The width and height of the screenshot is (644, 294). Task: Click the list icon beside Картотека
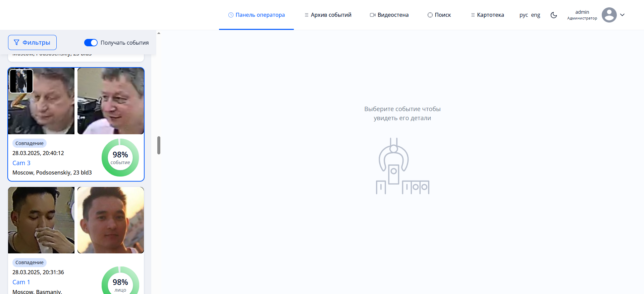[473, 15]
